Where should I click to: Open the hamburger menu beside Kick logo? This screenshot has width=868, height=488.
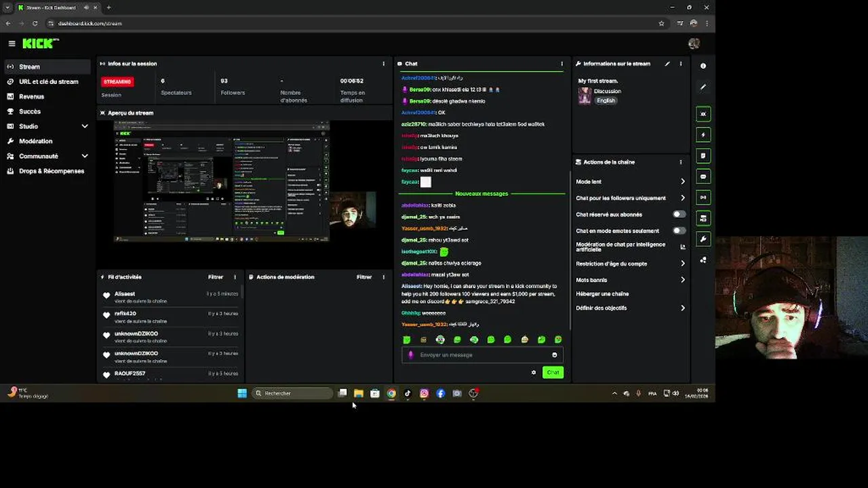[12, 43]
